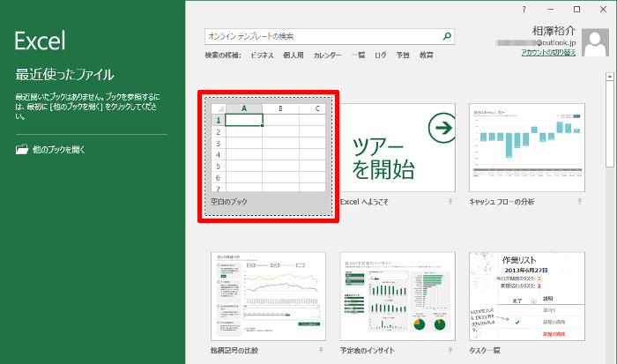Open the 予定表のインサイト template thumbnail

398,296
